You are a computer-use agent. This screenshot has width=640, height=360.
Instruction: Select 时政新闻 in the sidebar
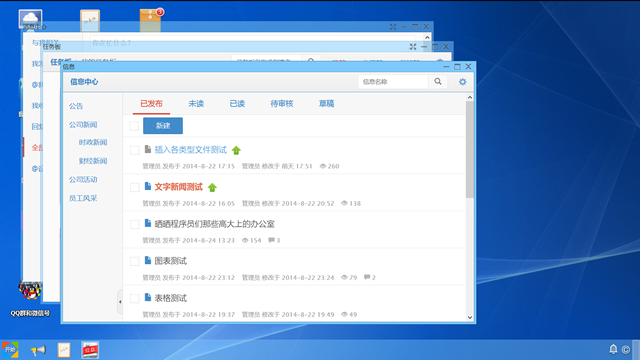click(93, 142)
